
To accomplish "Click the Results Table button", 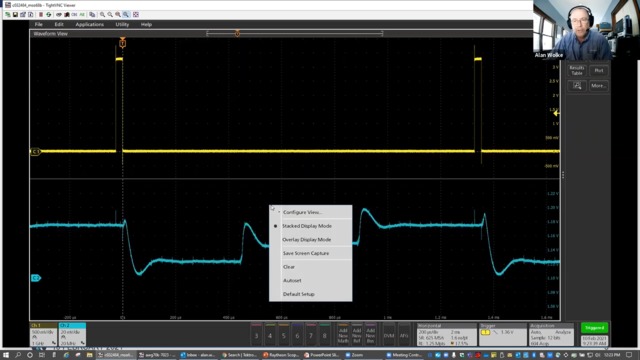I will pos(577,71).
